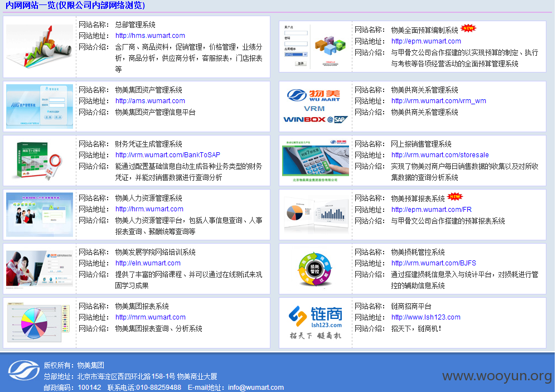Image resolution: width=557 pixels, height=392 pixels.
Task: Open the vrm.wumart.com/storesale link
Action: coord(440,155)
